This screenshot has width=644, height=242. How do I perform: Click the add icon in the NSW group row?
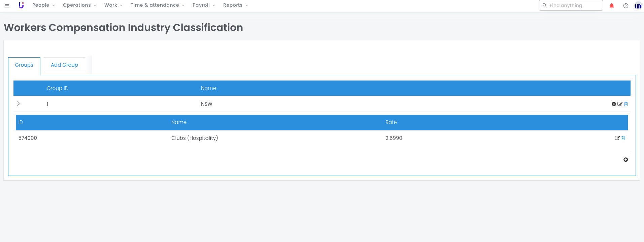tap(614, 104)
